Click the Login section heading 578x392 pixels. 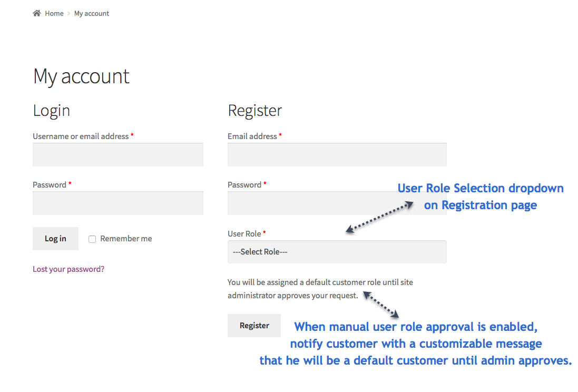[51, 111]
